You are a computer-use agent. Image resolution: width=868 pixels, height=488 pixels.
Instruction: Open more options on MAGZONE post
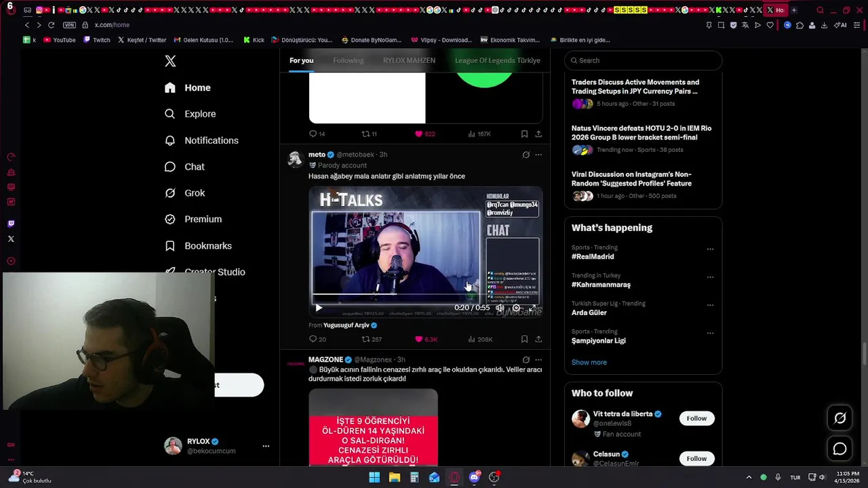[538, 360]
